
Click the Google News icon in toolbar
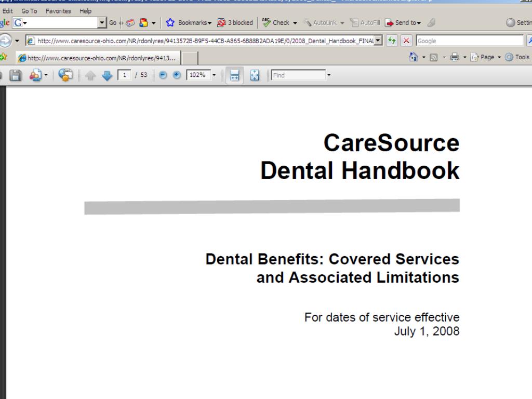pyautogui.click(x=130, y=23)
